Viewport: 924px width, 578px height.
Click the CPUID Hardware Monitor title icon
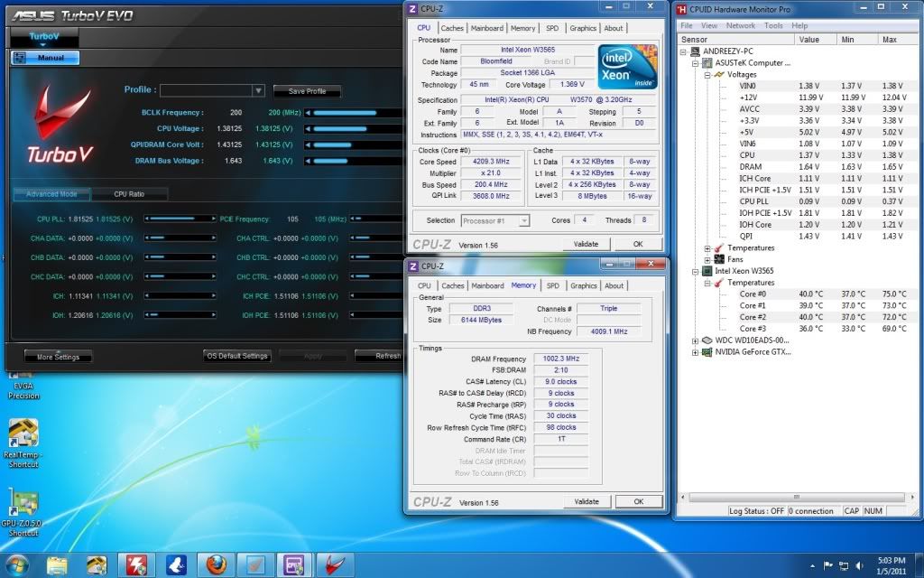coord(682,9)
